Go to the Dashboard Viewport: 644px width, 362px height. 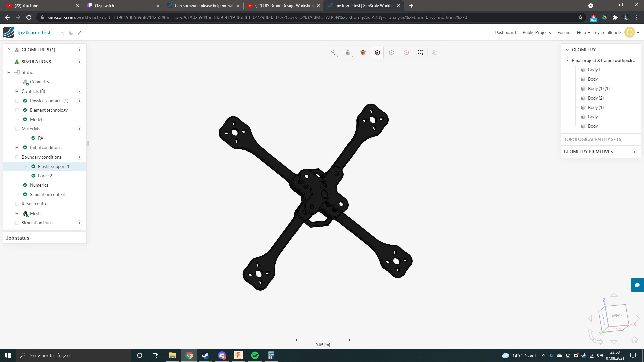point(505,33)
